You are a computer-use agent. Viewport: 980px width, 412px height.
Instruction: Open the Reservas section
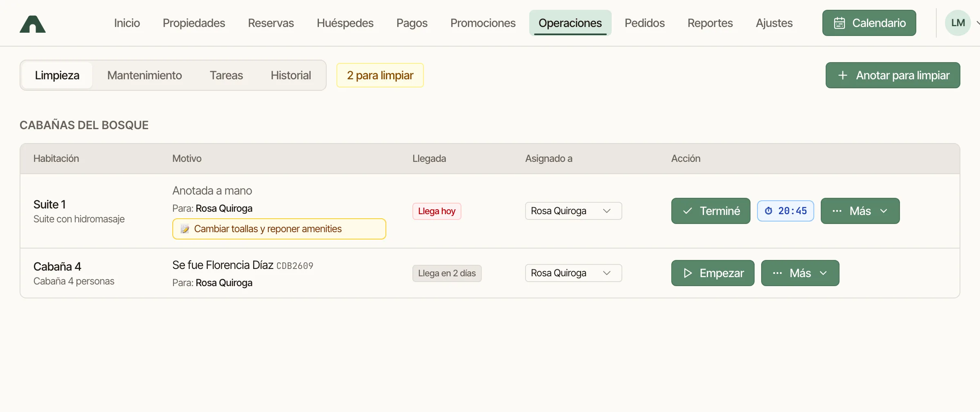[x=271, y=23]
